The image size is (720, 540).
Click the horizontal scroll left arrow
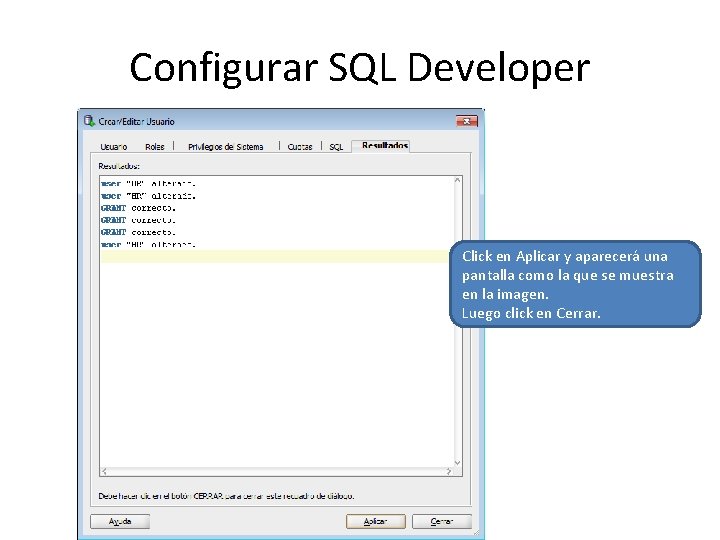pos(104,471)
